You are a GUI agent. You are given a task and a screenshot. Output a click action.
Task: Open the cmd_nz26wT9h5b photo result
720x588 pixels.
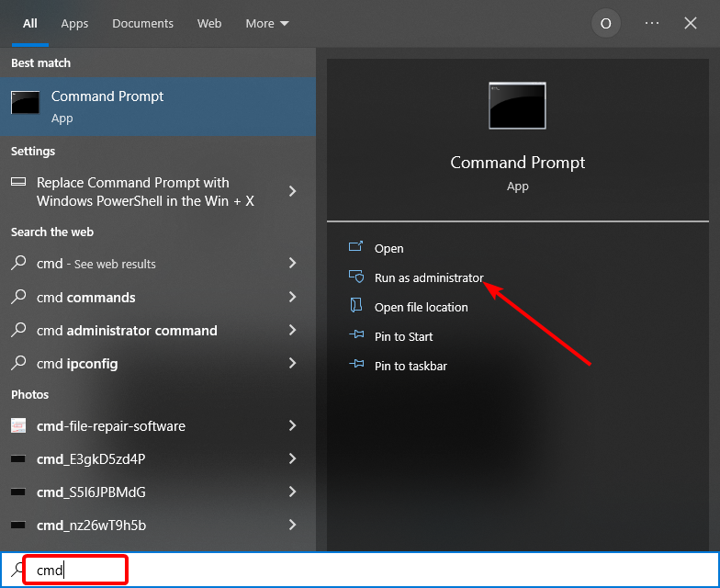tap(92, 526)
